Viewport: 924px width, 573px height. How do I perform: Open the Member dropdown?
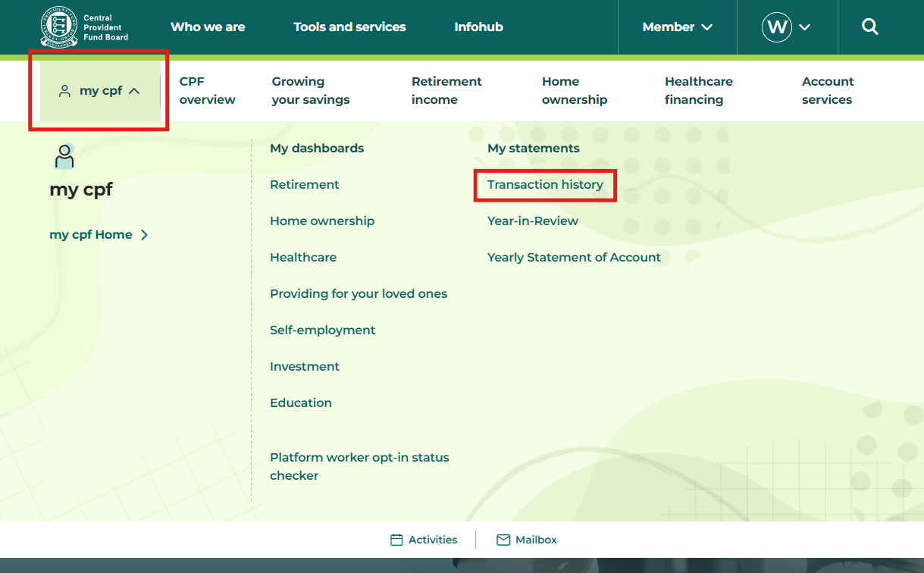click(x=678, y=27)
